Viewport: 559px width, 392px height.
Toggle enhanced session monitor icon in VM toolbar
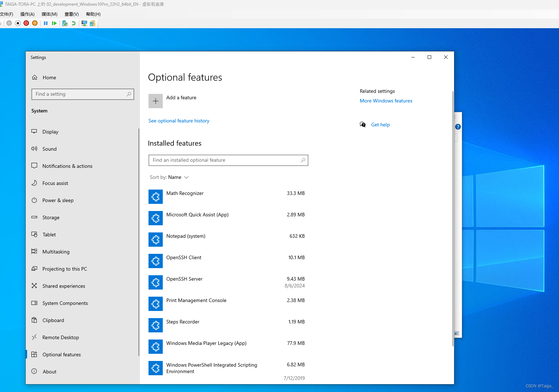pyautogui.click(x=84, y=23)
